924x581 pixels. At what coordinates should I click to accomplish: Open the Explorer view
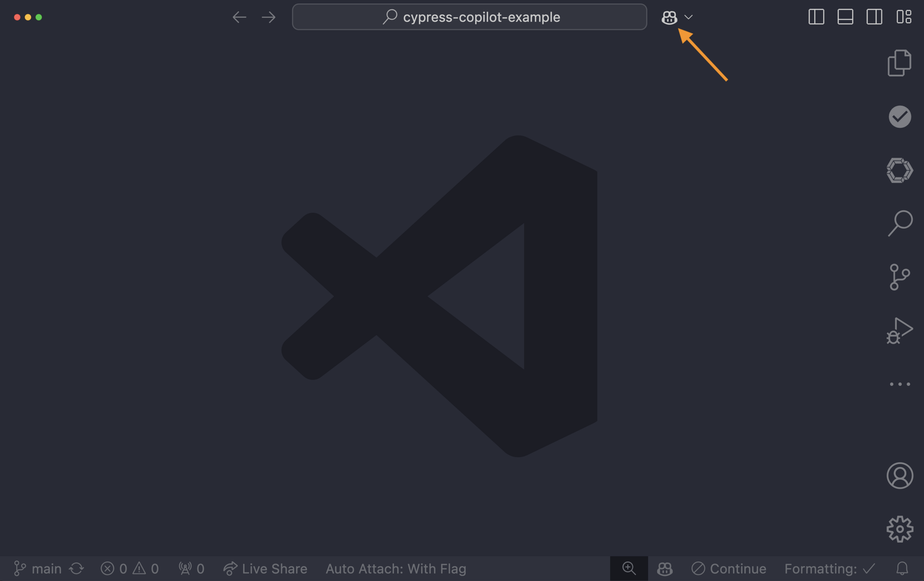coord(899,63)
